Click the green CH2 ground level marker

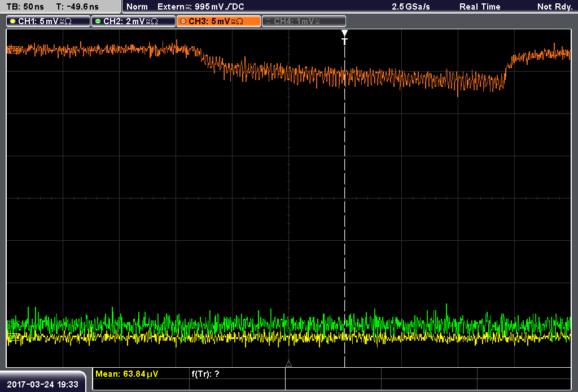coord(14,325)
